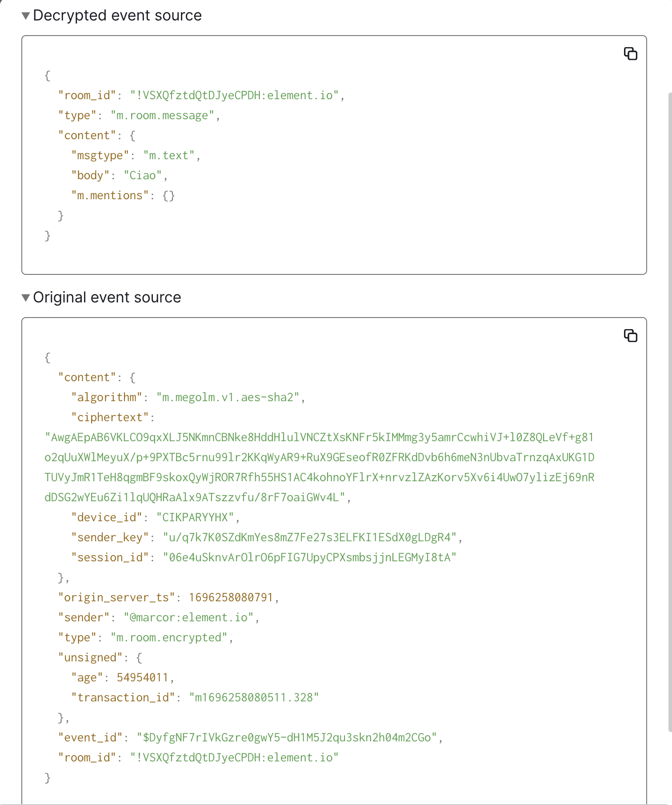This screenshot has height=805, width=672.
Task: Copy the original event source JSON
Action: point(630,336)
